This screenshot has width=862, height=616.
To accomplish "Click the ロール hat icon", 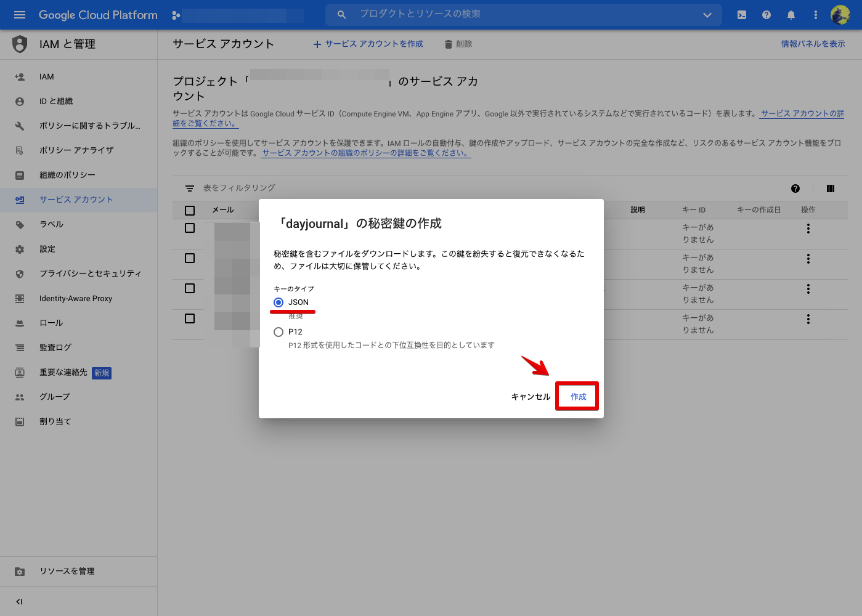I will coord(20,323).
